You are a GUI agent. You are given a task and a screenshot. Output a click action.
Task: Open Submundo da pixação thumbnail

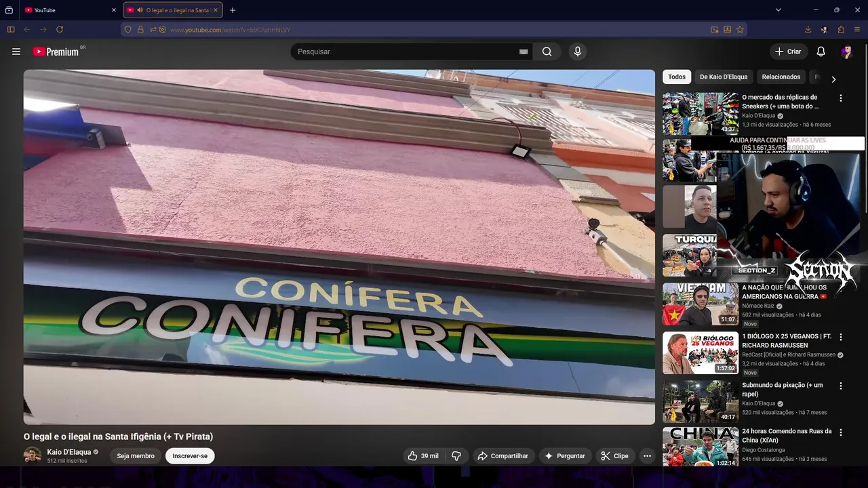pos(701,401)
